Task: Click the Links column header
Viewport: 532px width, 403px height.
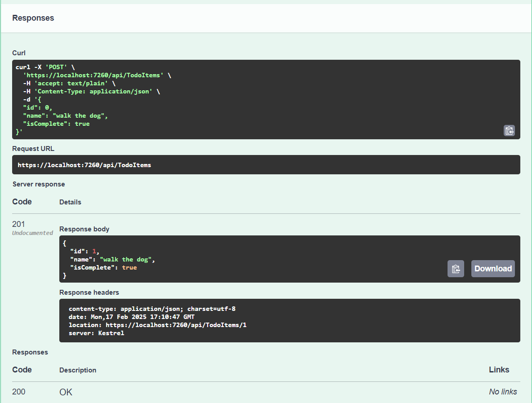Action: [499, 370]
